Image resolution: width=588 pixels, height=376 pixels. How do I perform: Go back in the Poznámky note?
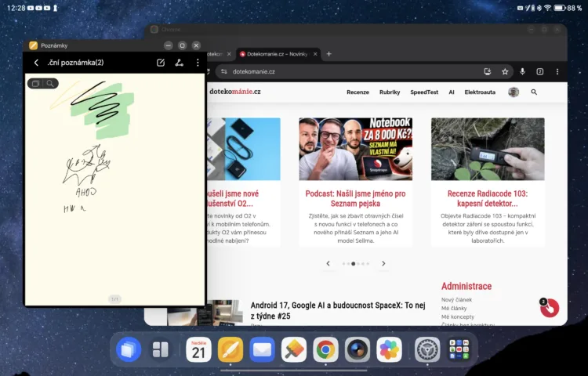[x=36, y=63]
